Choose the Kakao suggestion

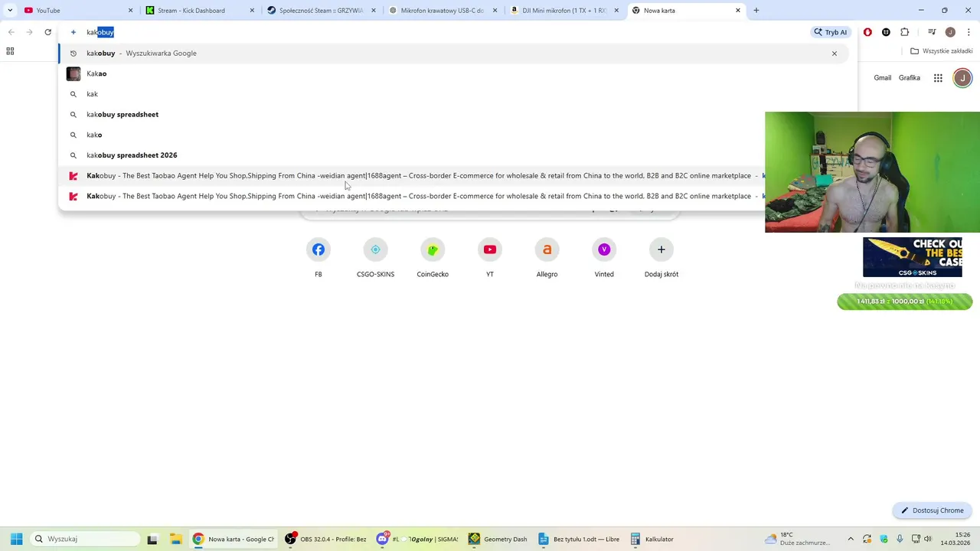coord(452,73)
